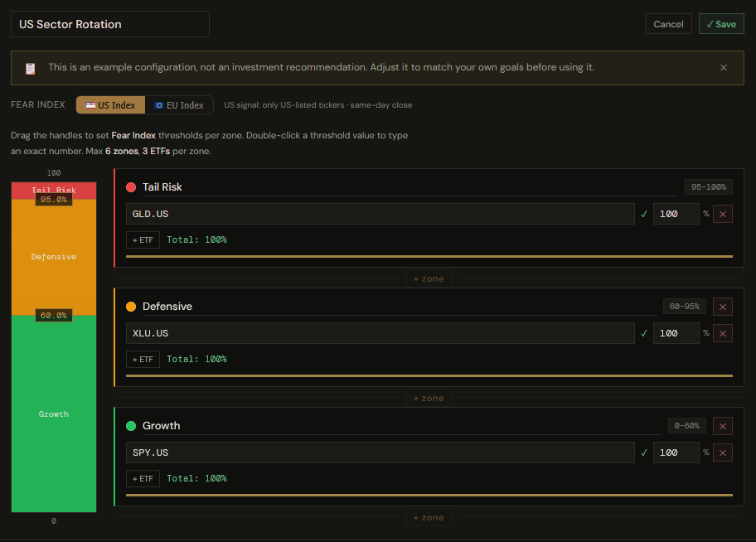Click the Growth Total: 100% text
Screen dimensions: 756x542
(196, 478)
